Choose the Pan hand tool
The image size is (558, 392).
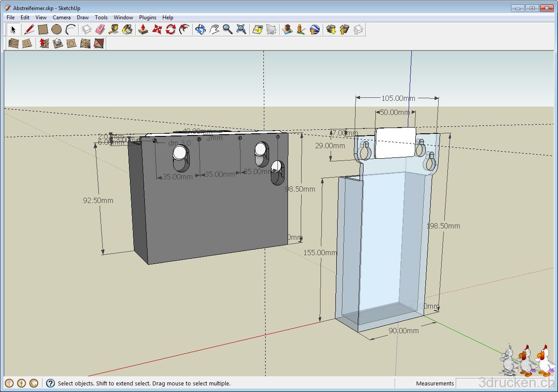click(214, 29)
